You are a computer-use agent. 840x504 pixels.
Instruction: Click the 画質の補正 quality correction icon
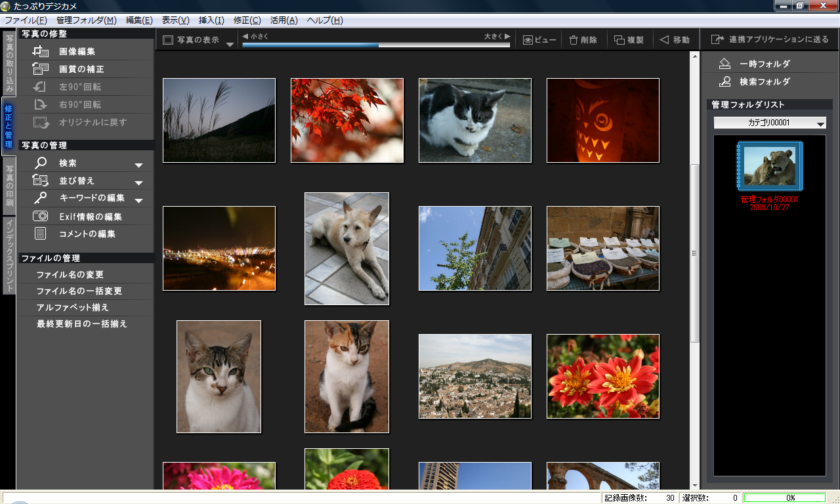(41, 69)
